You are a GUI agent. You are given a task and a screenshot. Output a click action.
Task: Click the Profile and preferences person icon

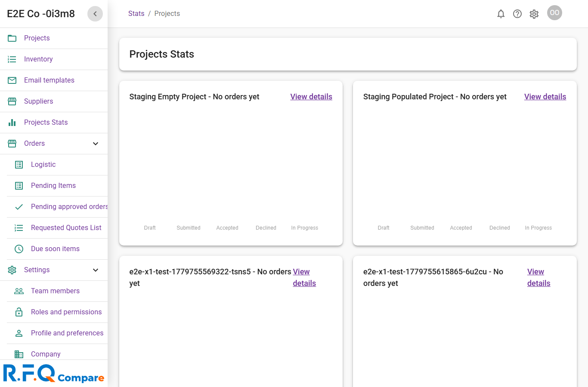pos(19,333)
